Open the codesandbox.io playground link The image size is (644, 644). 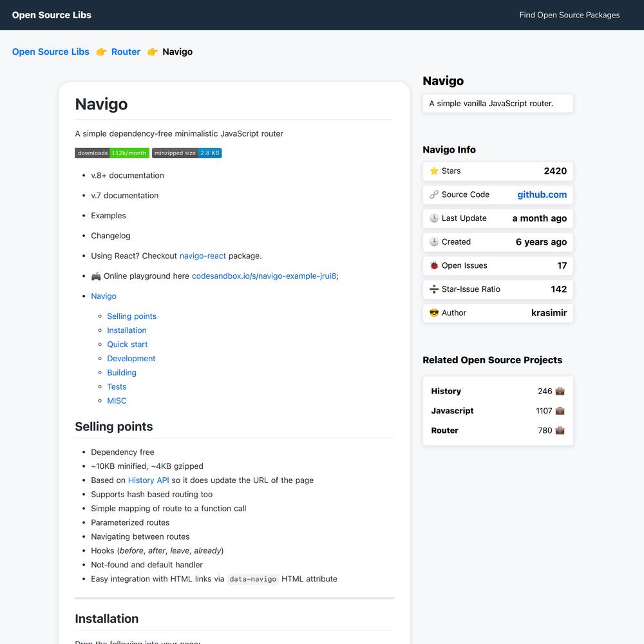[x=263, y=276]
